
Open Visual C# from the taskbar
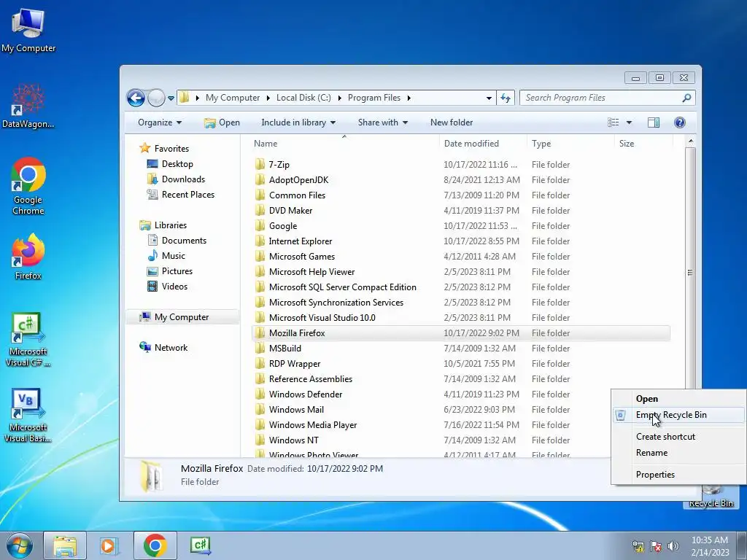(x=200, y=545)
